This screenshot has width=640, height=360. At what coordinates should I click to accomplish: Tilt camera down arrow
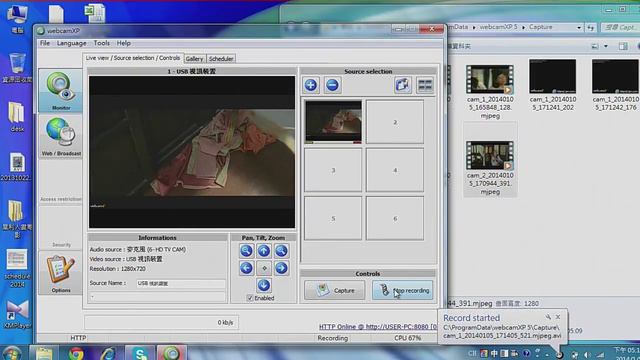coord(264,285)
